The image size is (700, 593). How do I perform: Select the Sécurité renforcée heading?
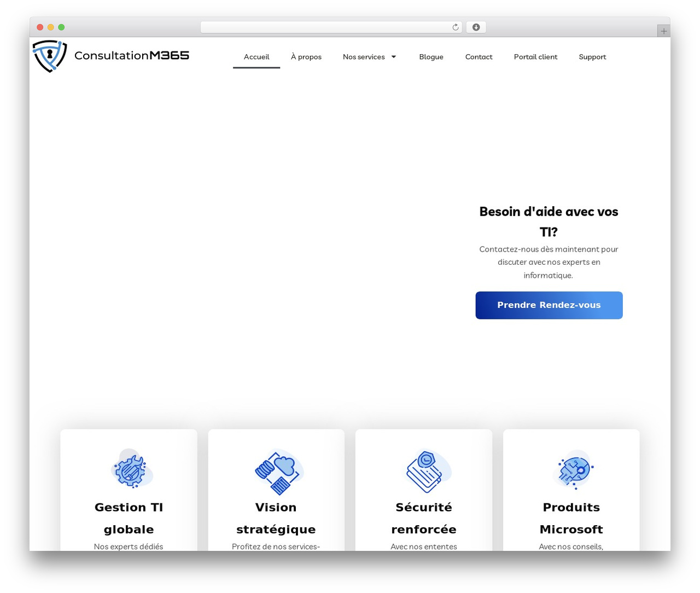[424, 518]
